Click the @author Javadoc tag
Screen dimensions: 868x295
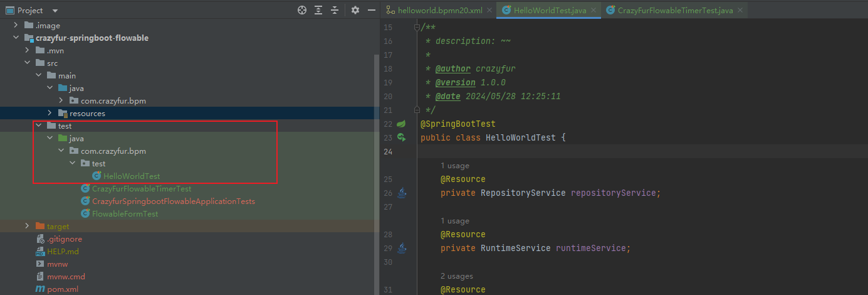click(453, 68)
